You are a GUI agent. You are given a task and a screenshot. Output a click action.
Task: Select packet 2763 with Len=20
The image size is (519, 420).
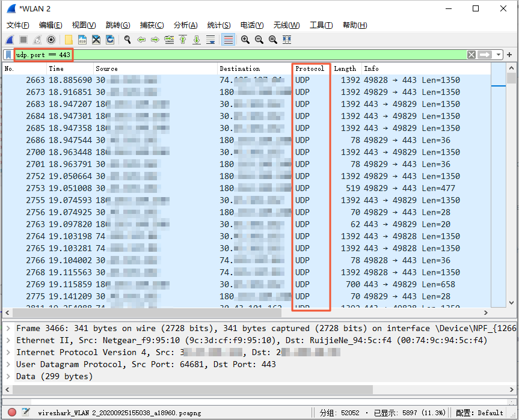247,224
